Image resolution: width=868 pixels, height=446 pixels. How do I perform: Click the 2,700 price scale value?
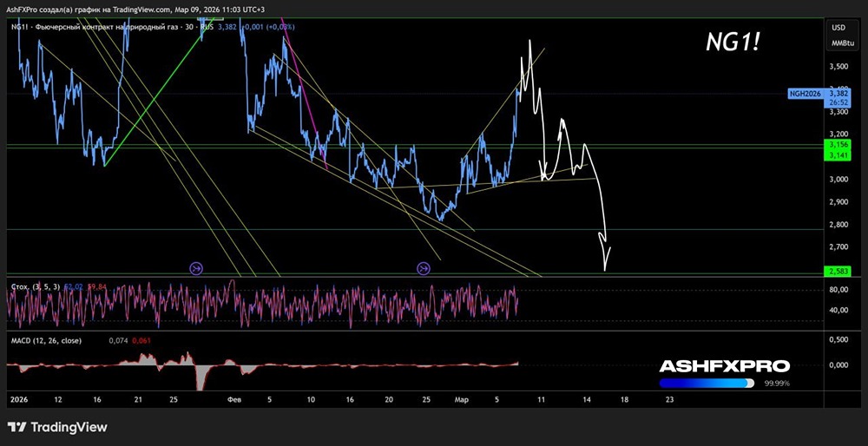tap(837, 246)
